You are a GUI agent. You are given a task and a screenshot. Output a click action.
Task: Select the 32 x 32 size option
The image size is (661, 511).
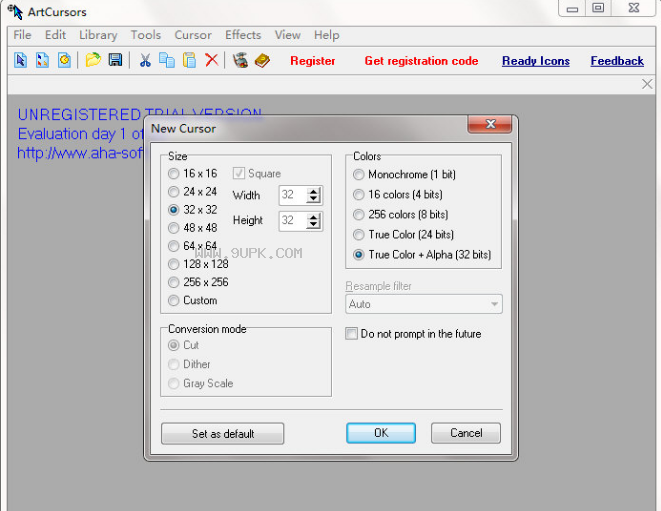coord(192,210)
